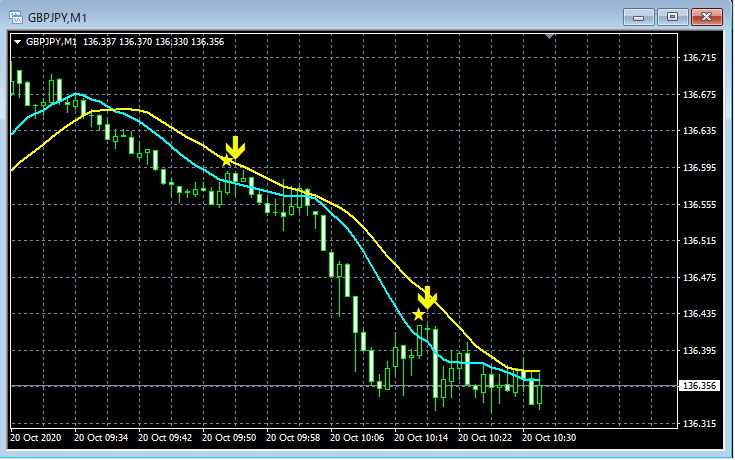Click the 20 Oct 09:58 time label
The width and height of the screenshot is (735, 460).
pos(293,438)
